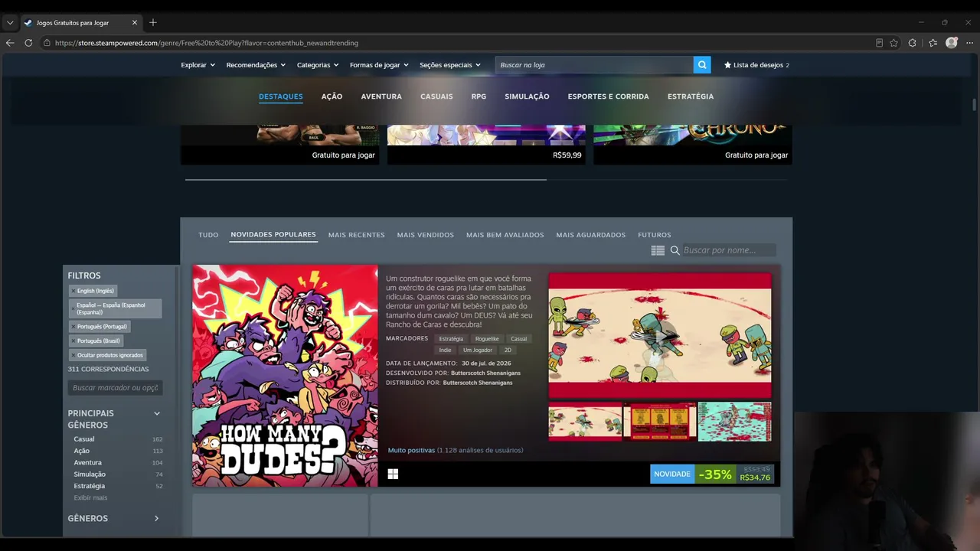Select the RPG genre tab

(479, 96)
